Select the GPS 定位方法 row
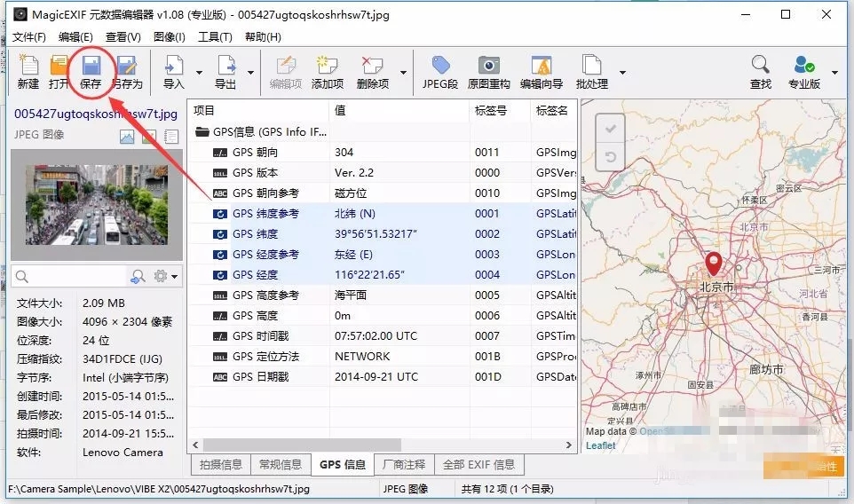 coord(383,357)
